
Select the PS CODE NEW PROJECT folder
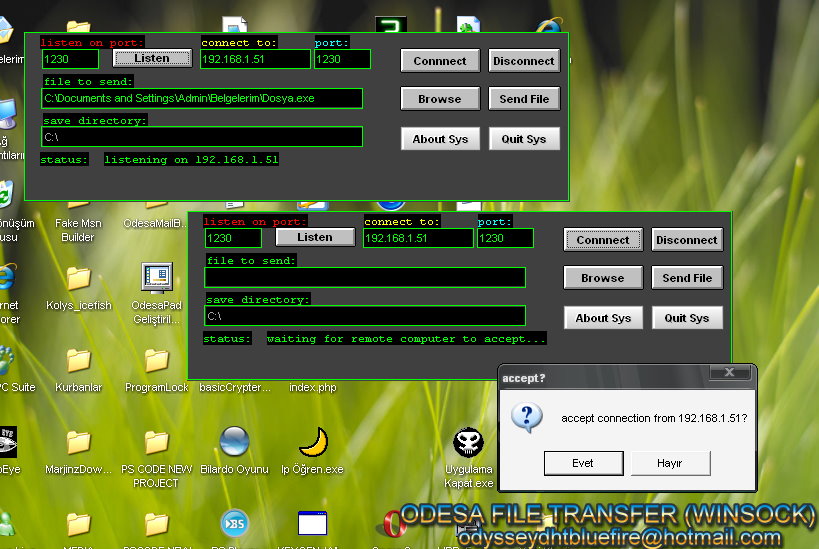coord(156,442)
